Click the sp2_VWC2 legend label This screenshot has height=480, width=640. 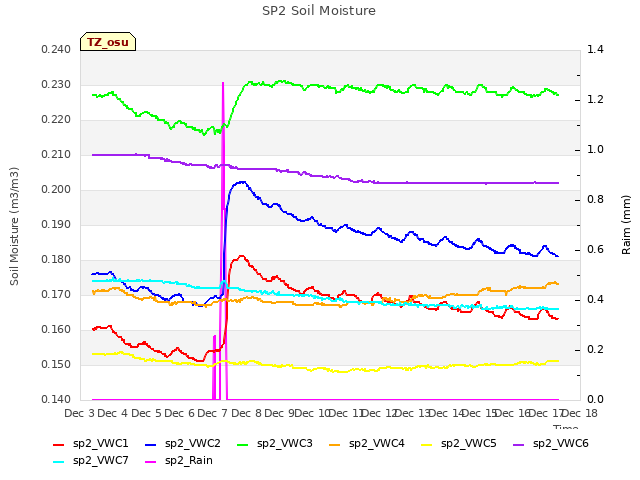[x=193, y=443]
